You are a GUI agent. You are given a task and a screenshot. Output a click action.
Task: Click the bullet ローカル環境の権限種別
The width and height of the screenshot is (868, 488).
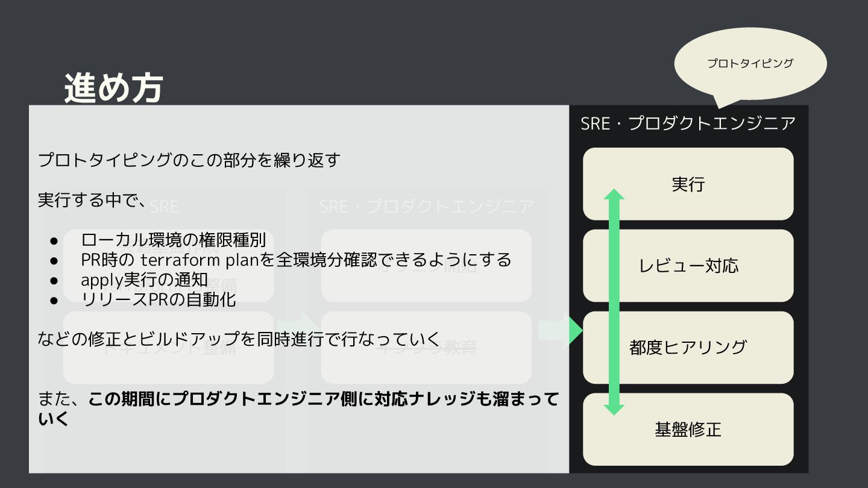coord(174,240)
